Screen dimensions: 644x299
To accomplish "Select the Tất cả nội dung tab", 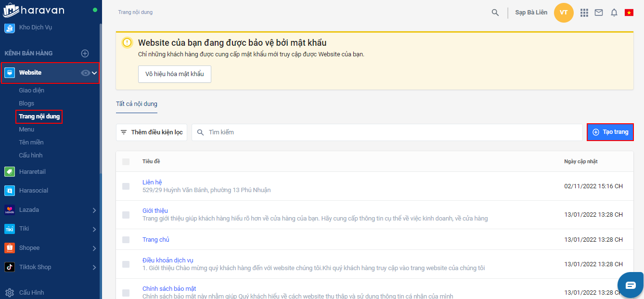I will click(x=137, y=104).
